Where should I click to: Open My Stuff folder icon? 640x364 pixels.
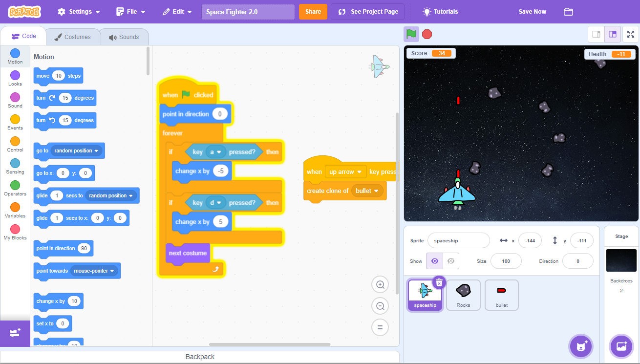(568, 12)
